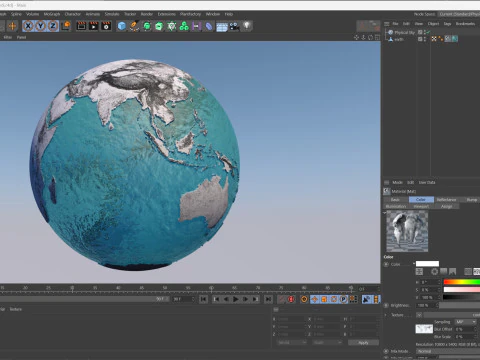This screenshot has width=480, height=360.
Task: Open the Window menu
Action: coord(213,14)
